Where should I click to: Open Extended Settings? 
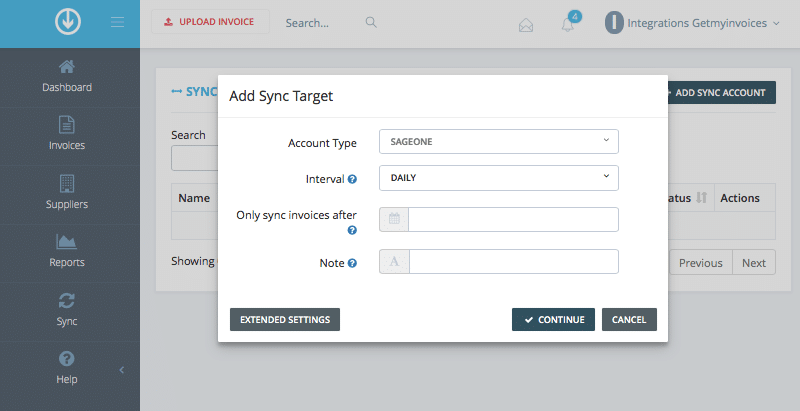pos(285,320)
